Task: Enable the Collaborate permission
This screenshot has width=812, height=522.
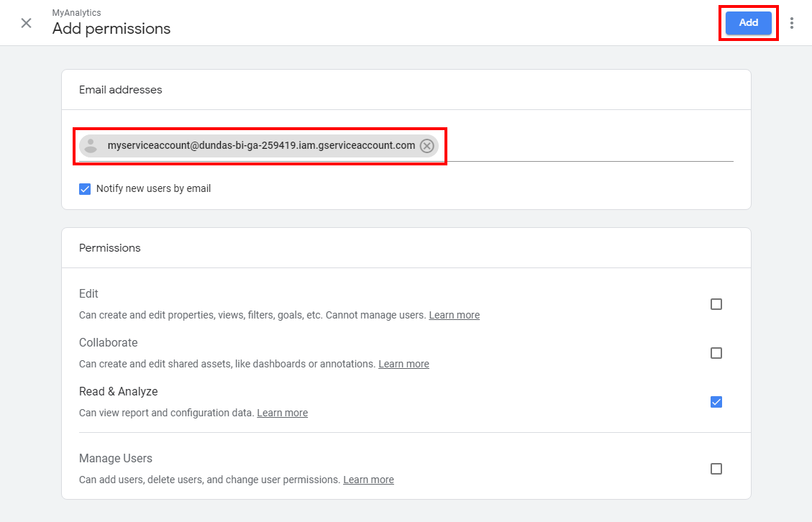Action: click(716, 353)
